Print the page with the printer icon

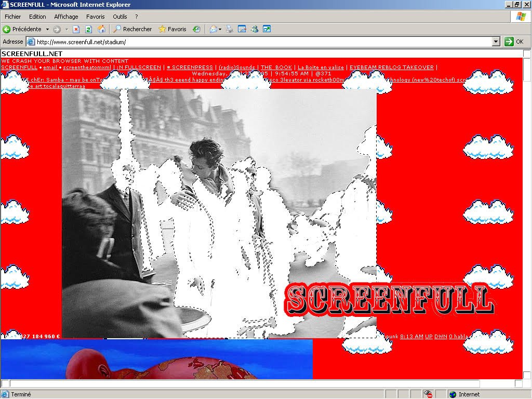coord(230,29)
